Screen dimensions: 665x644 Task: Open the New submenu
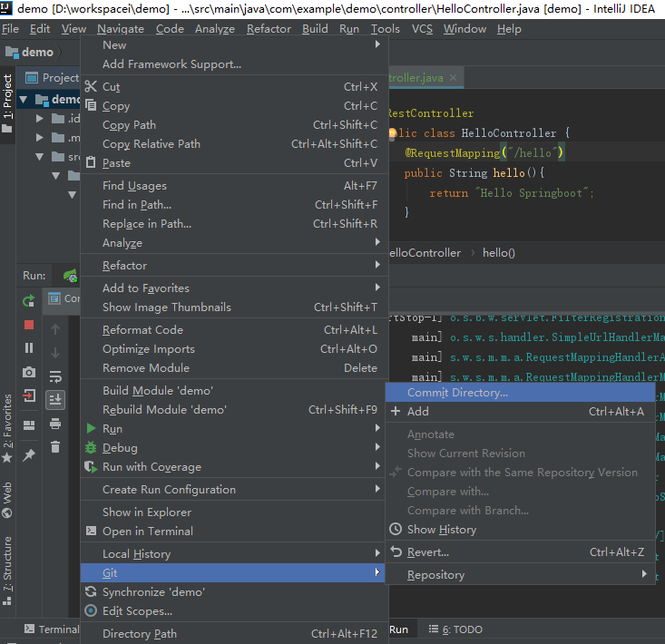(235, 45)
